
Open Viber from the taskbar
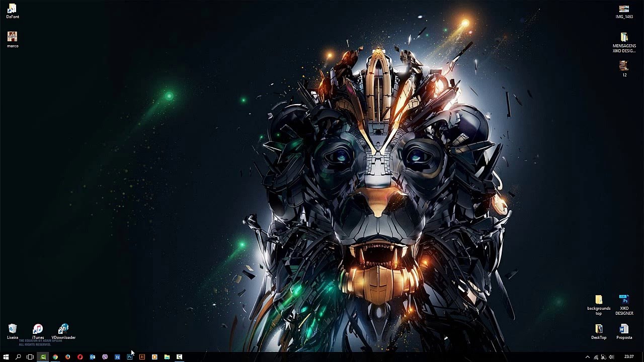coord(105,357)
